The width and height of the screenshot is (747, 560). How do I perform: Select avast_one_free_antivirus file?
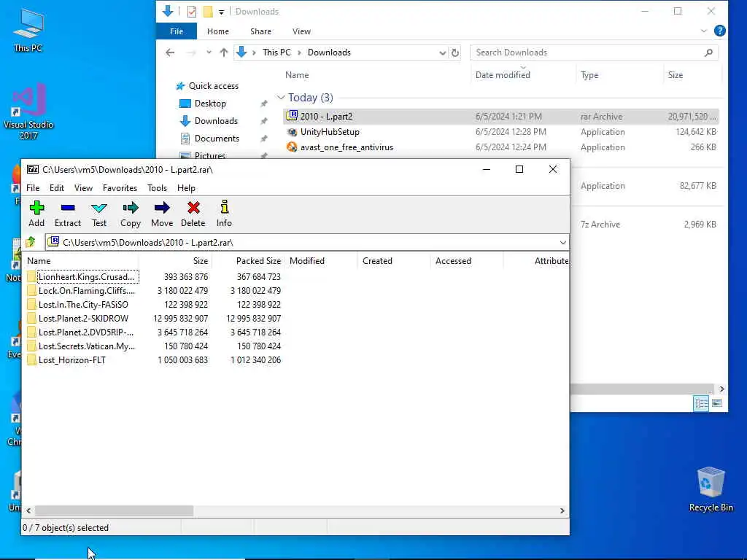click(x=500, y=147)
